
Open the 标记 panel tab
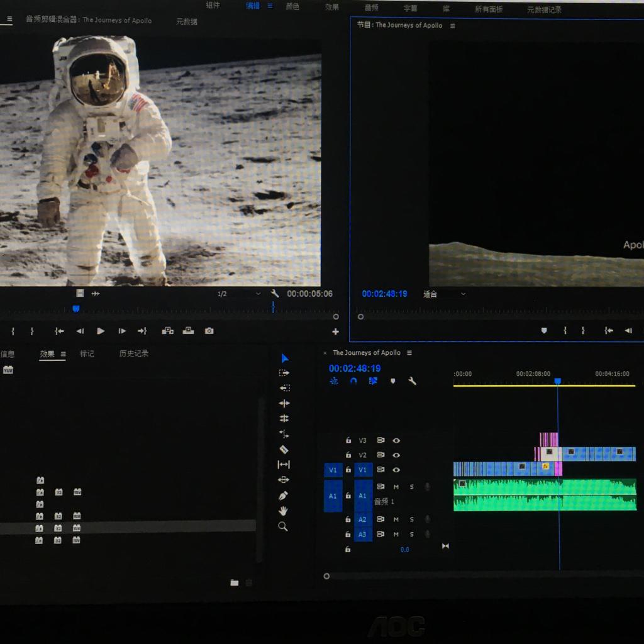click(87, 353)
